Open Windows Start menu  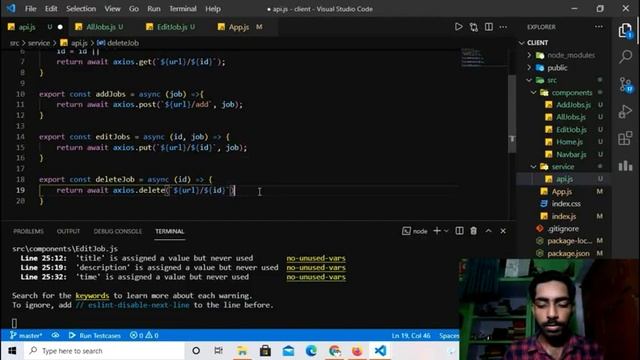pos(12,351)
